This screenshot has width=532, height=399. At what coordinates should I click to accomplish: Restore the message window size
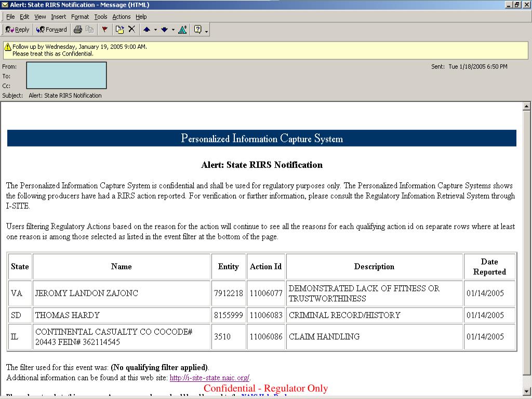pyautogui.click(x=516, y=5)
